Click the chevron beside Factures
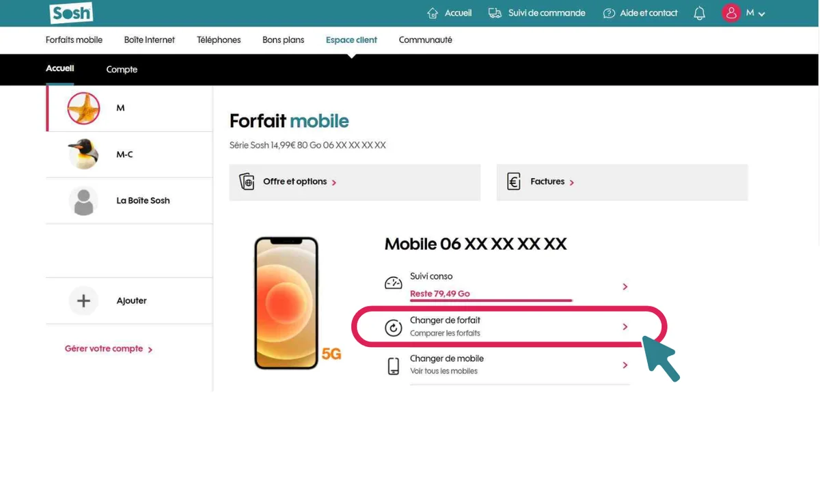820x504 pixels. (572, 182)
